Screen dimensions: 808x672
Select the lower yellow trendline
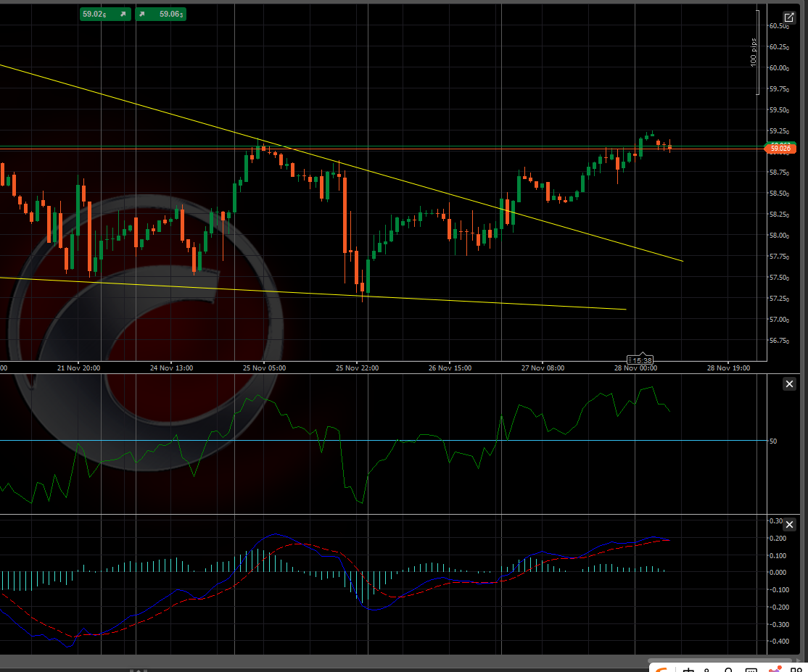point(313,294)
